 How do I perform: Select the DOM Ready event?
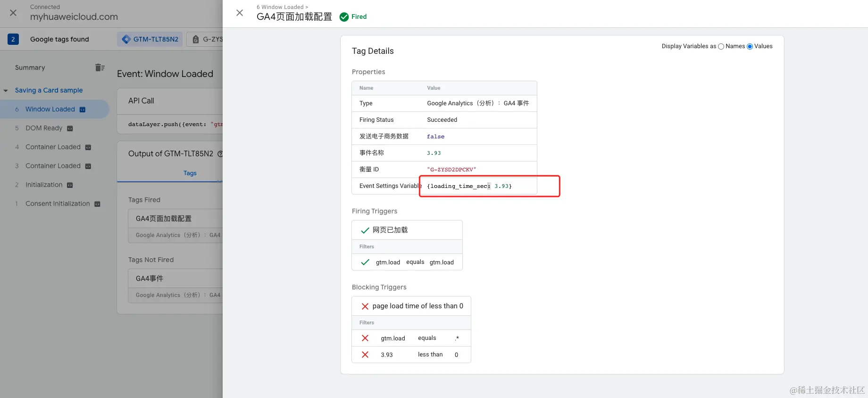[x=44, y=128]
